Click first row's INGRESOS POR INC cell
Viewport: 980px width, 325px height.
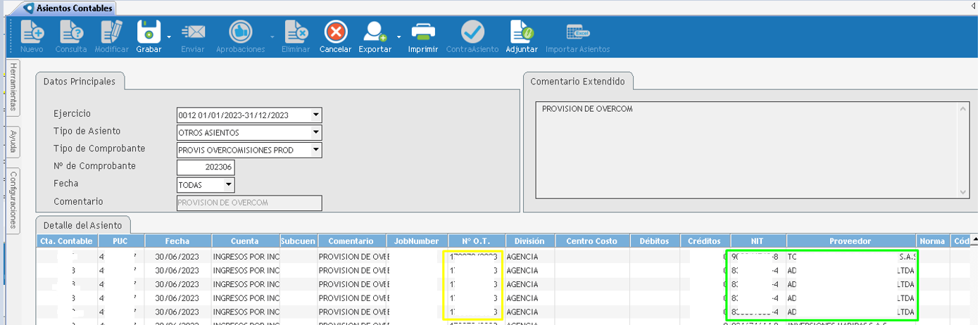pyautogui.click(x=245, y=257)
